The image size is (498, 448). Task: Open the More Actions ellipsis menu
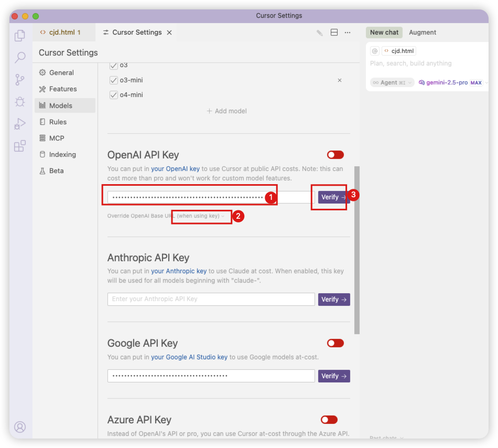pos(348,33)
